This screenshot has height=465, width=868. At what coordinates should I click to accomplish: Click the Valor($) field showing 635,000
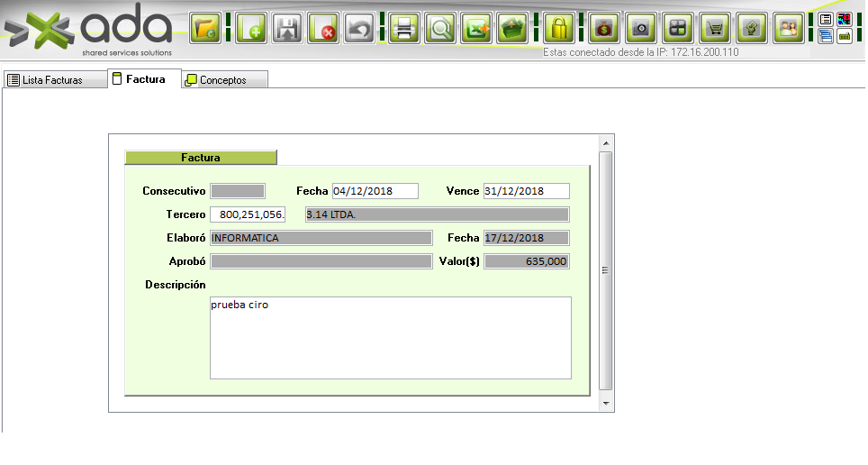tap(527, 261)
